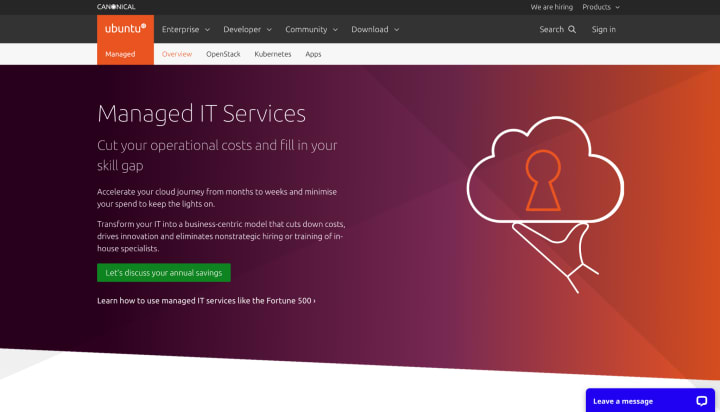Switch to the Overview tab

pyautogui.click(x=177, y=54)
